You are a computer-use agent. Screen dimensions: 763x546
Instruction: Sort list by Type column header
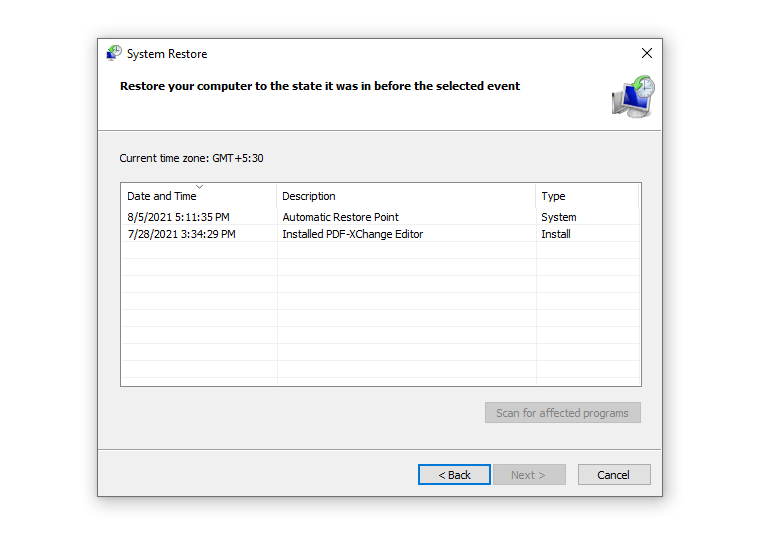pos(553,197)
